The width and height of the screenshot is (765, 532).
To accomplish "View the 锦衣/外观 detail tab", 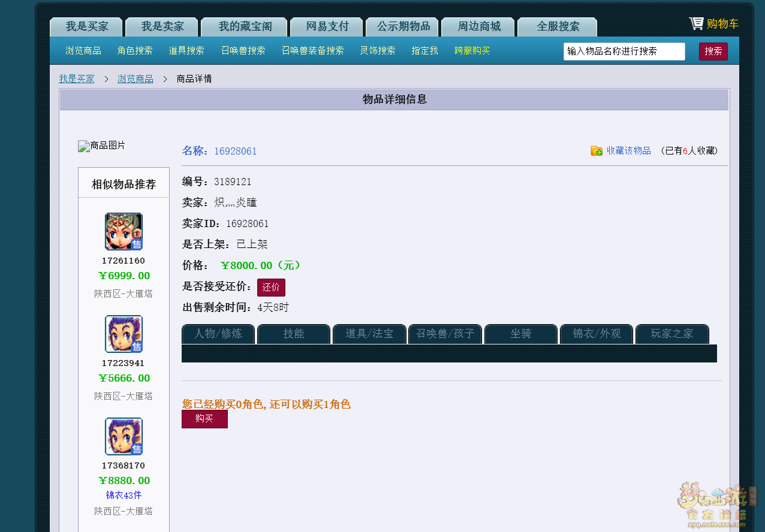I will 597,334.
